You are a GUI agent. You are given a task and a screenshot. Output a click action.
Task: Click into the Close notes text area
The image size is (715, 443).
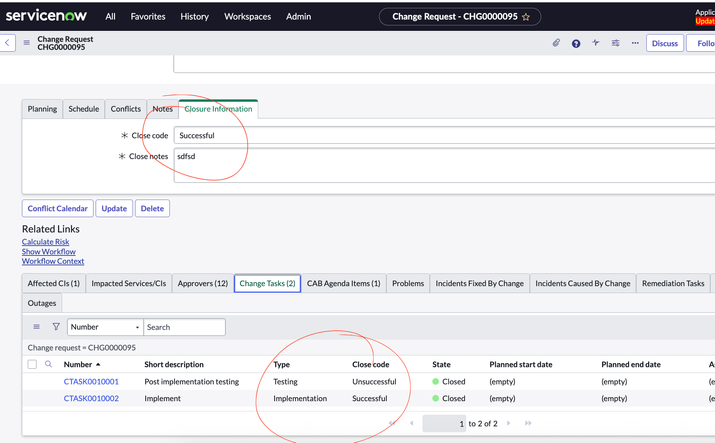(445, 165)
